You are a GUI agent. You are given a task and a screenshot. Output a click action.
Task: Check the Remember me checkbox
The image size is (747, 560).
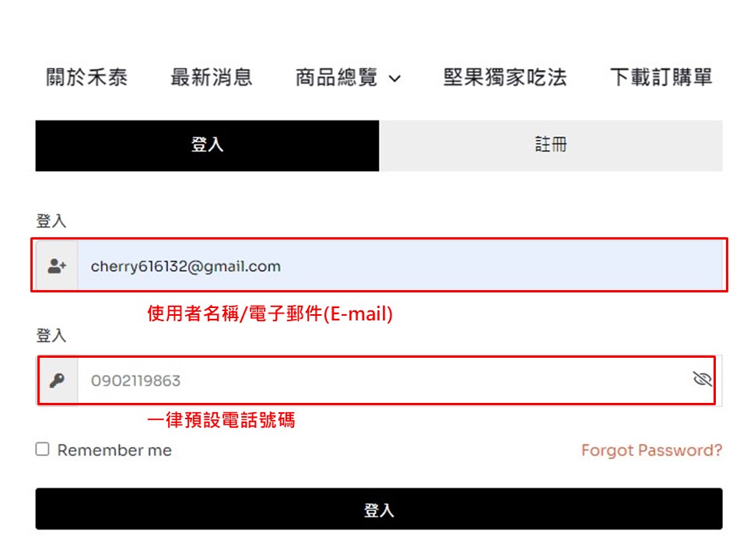[43, 450]
